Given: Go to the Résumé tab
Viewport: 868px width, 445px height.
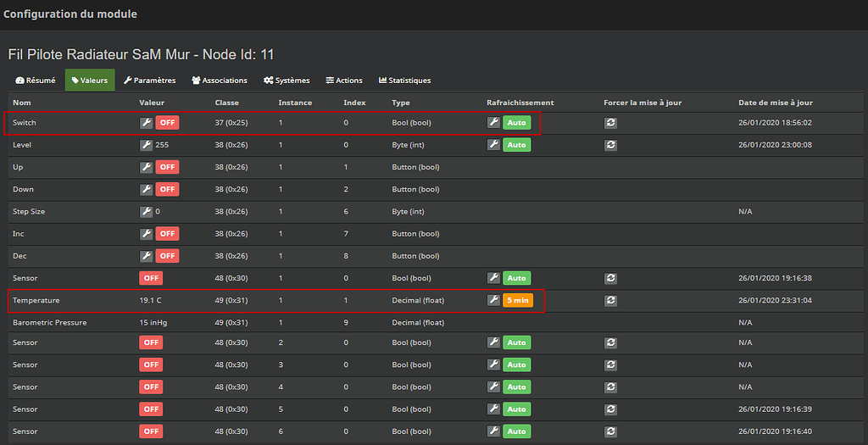Looking at the screenshot, I should tap(36, 81).
